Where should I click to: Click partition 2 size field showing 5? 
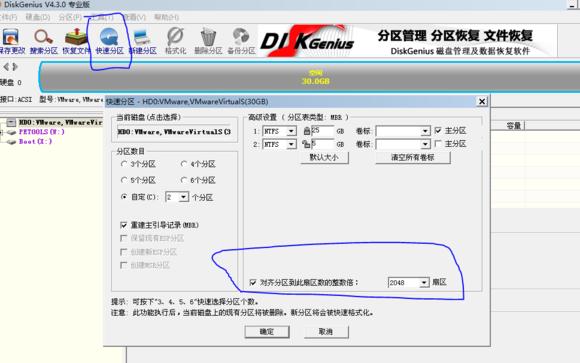(x=323, y=144)
